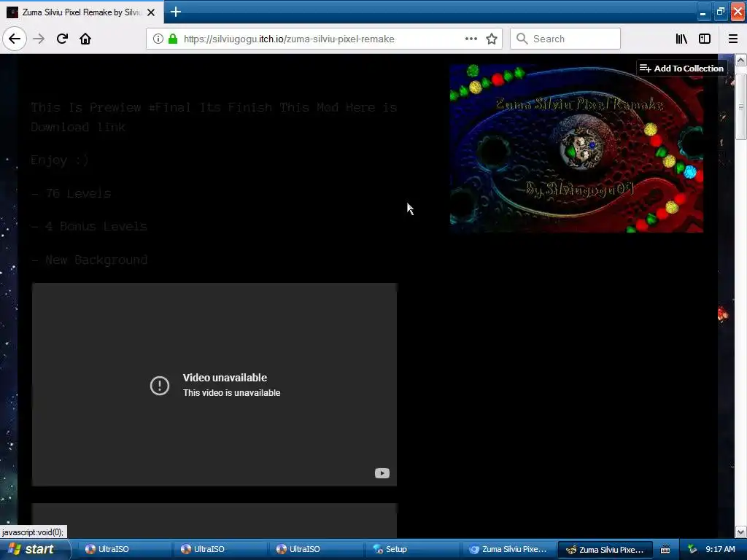This screenshot has width=747, height=560.
Task: View the secure connection padlock
Action: tap(173, 39)
